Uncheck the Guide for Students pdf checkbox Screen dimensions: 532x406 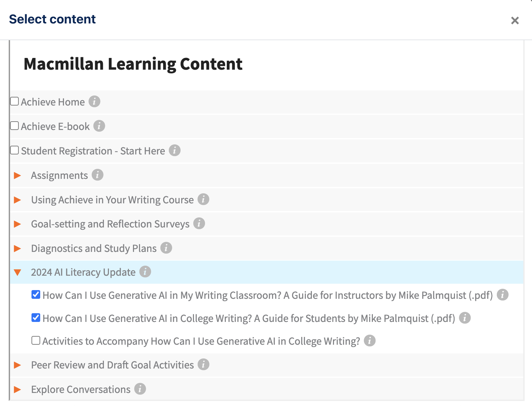click(36, 318)
